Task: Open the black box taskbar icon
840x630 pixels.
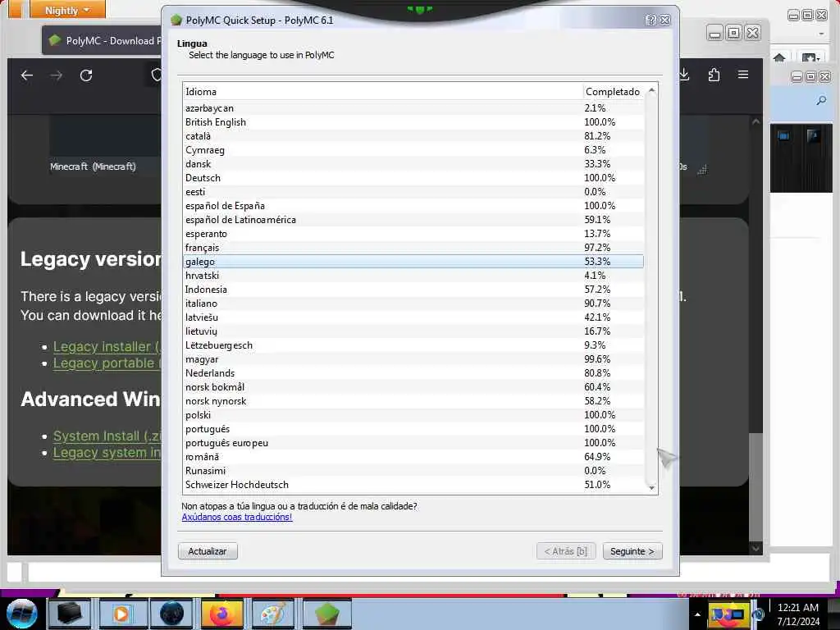Action: [71, 614]
